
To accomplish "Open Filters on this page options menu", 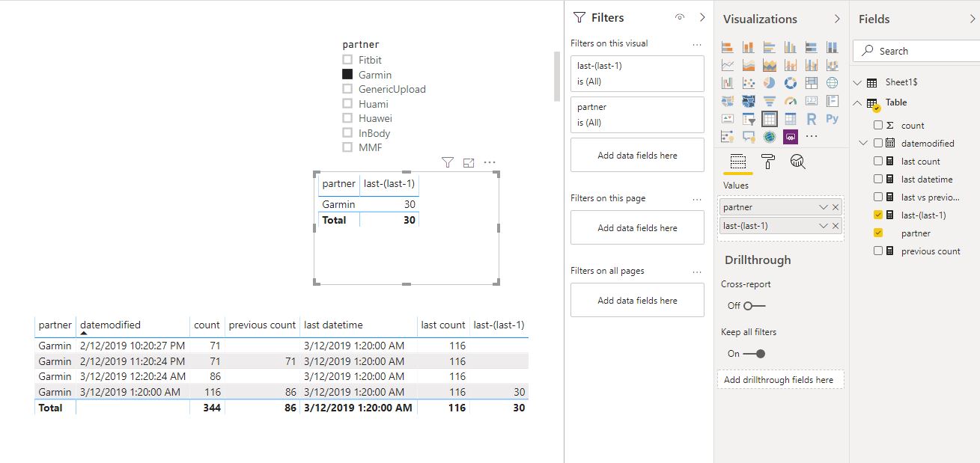I will (x=697, y=199).
